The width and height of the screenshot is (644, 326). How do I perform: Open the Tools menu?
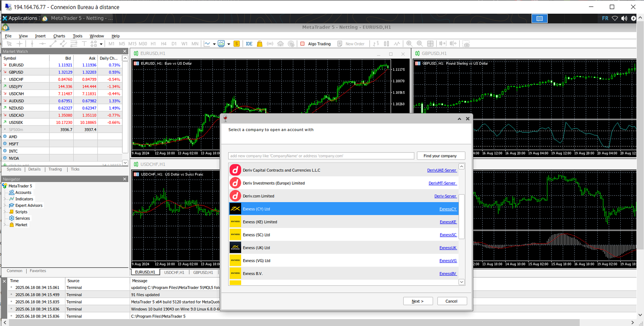pyautogui.click(x=77, y=36)
